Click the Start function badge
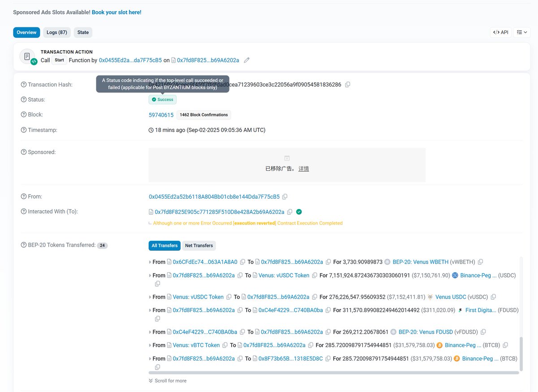This screenshot has width=538, height=392. [59, 60]
